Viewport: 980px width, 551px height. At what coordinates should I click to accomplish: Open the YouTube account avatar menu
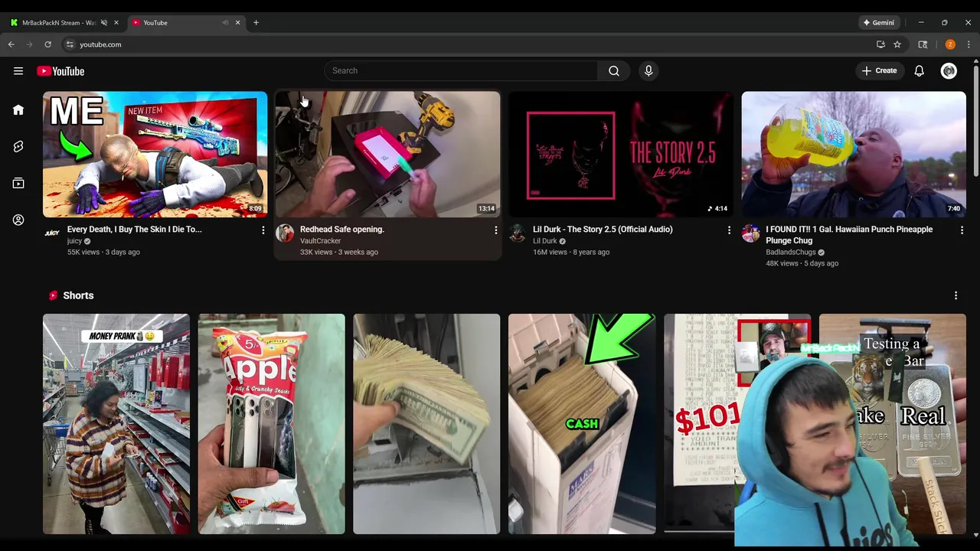point(949,71)
